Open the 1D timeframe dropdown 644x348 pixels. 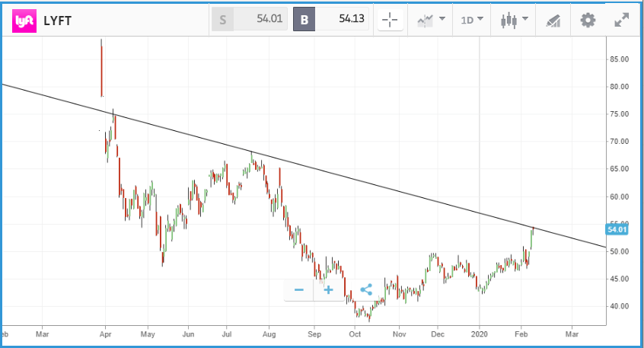click(472, 21)
